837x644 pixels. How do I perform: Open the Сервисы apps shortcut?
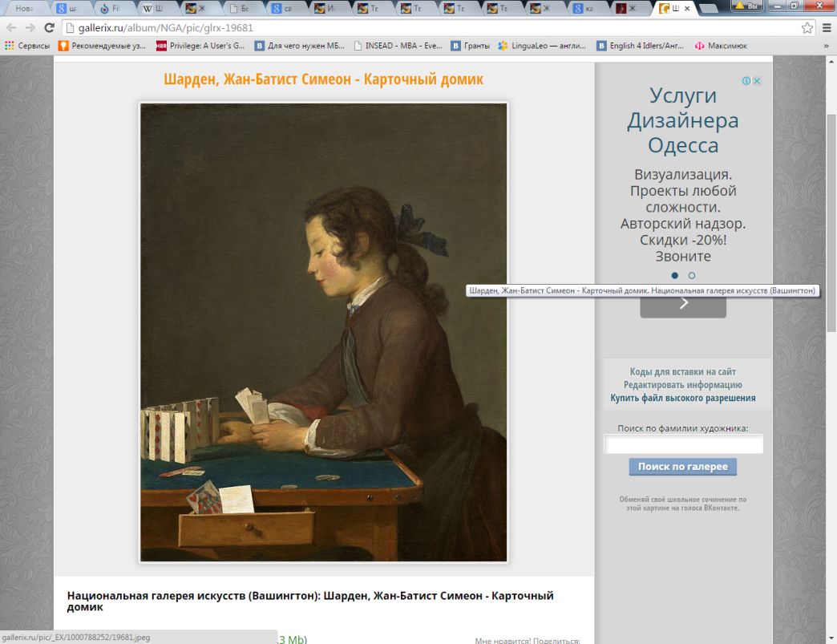point(27,46)
